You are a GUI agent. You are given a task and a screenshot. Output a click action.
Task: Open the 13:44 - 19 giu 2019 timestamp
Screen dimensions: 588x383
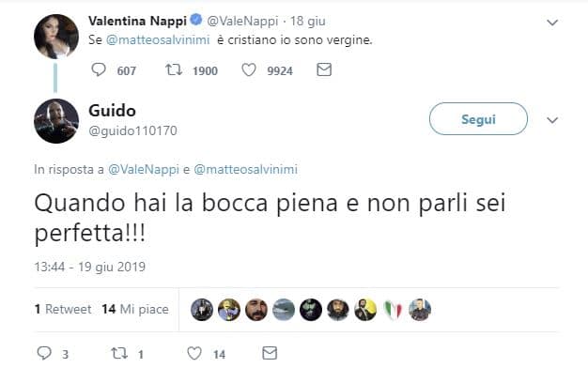coord(89,267)
